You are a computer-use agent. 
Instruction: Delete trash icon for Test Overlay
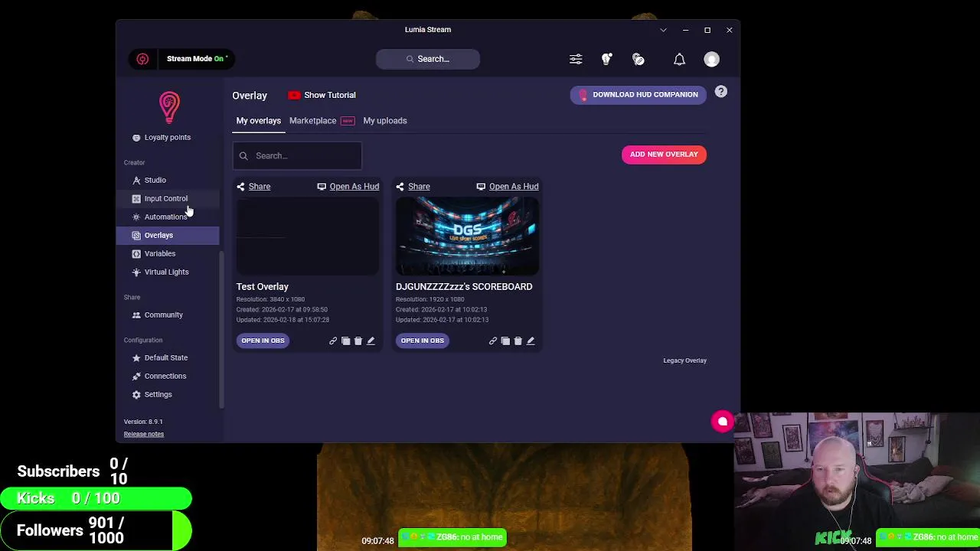click(x=358, y=341)
